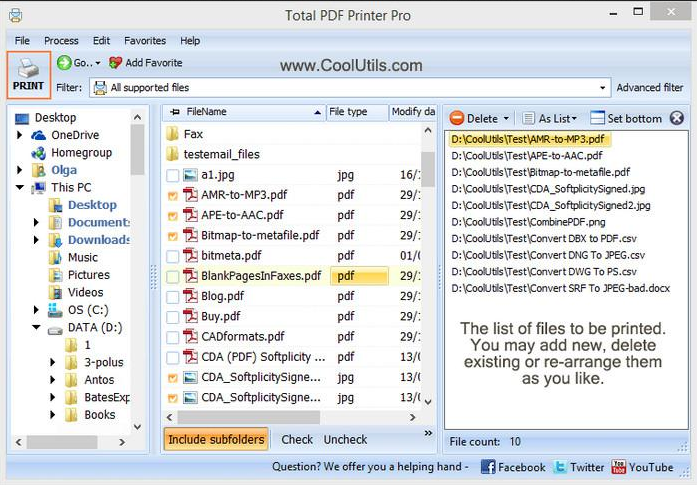697x485 pixels.
Task: Click the printer icon in Filter box
Action: [100, 88]
